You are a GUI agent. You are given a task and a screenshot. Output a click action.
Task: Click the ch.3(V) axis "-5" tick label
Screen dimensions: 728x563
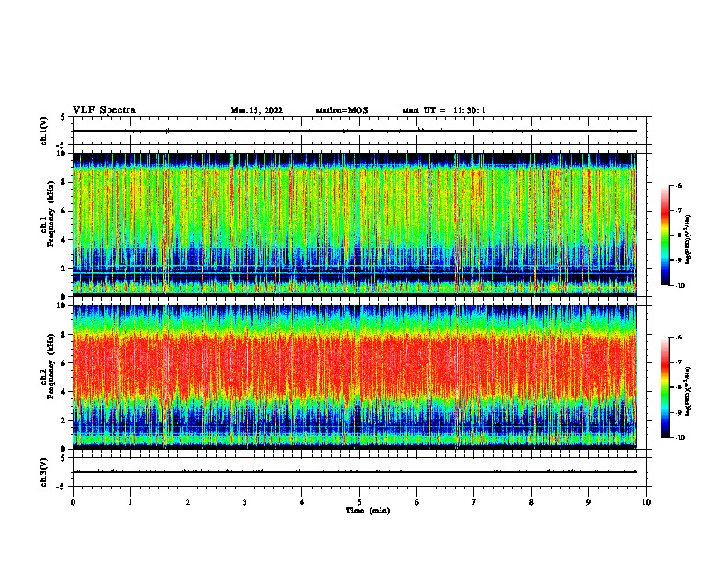tap(63, 487)
